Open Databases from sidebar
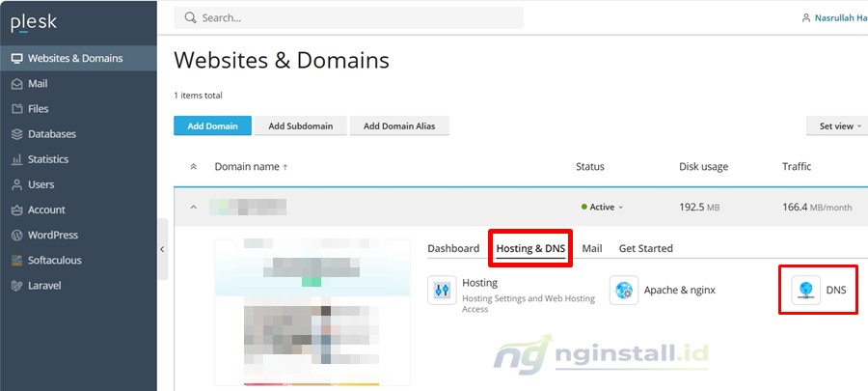 click(x=78, y=134)
